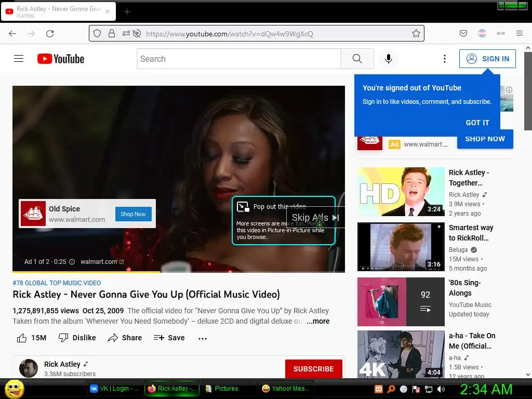Select Rick Astley taskbar window
Screen dimensions: 532x399
point(172,389)
